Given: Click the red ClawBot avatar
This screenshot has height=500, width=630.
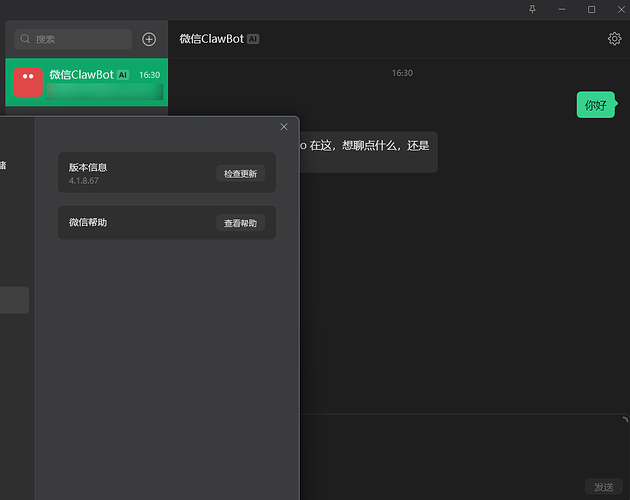Looking at the screenshot, I should click(x=28, y=82).
